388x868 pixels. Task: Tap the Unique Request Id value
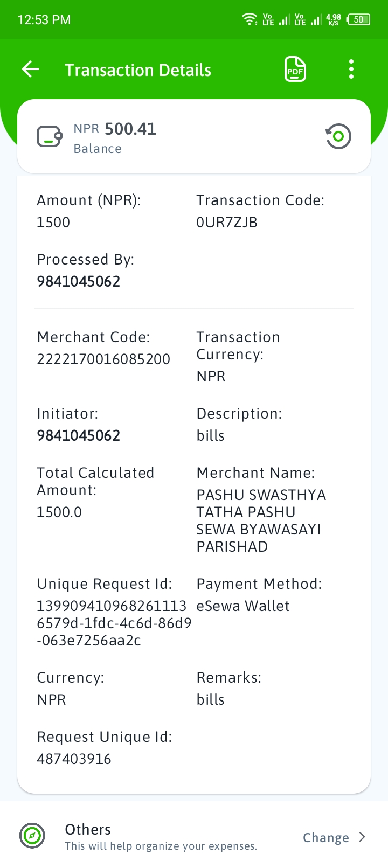point(114,623)
